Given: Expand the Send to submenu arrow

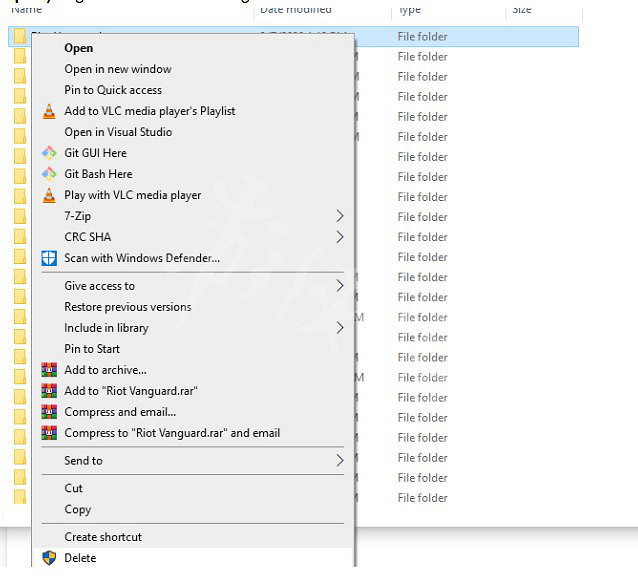Looking at the screenshot, I should click(339, 461).
